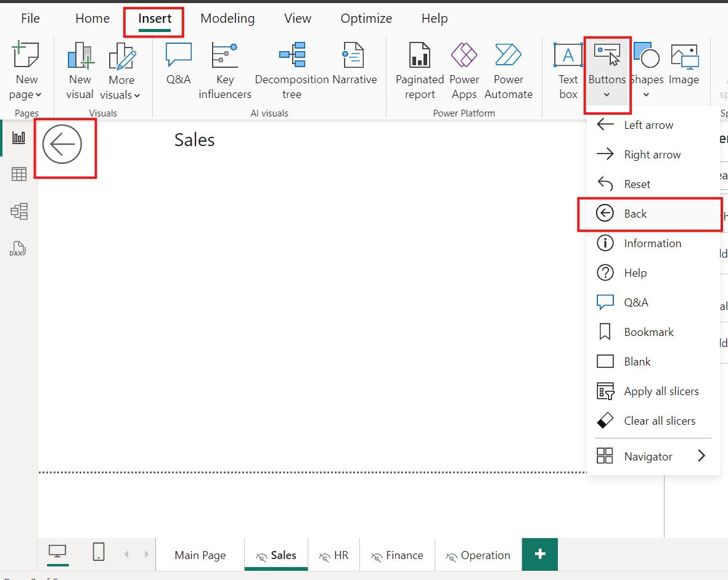Click the back arrow button on canvas
The width and height of the screenshot is (728, 580).
tap(62, 144)
